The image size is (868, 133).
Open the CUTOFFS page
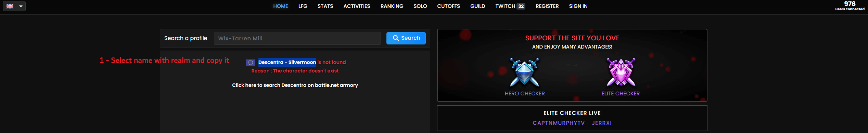pos(448,6)
